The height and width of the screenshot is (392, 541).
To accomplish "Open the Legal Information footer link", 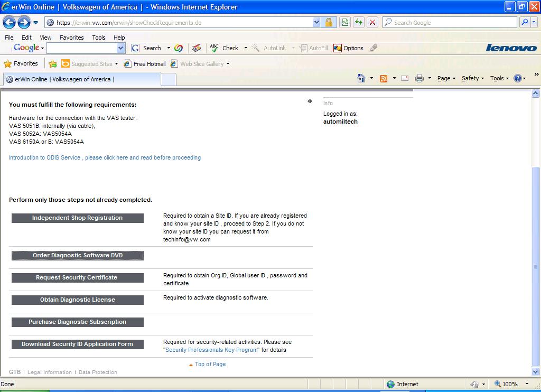I will coord(50,372).
